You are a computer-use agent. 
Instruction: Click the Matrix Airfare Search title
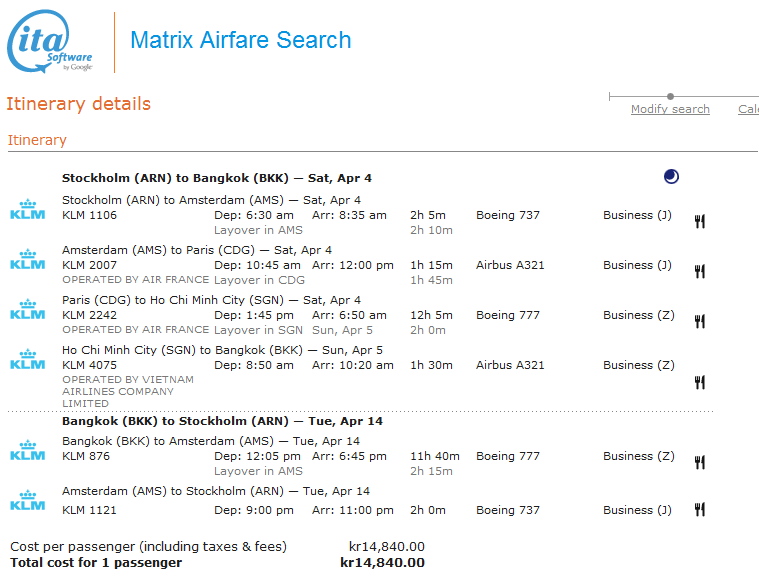tap(241, 41)
